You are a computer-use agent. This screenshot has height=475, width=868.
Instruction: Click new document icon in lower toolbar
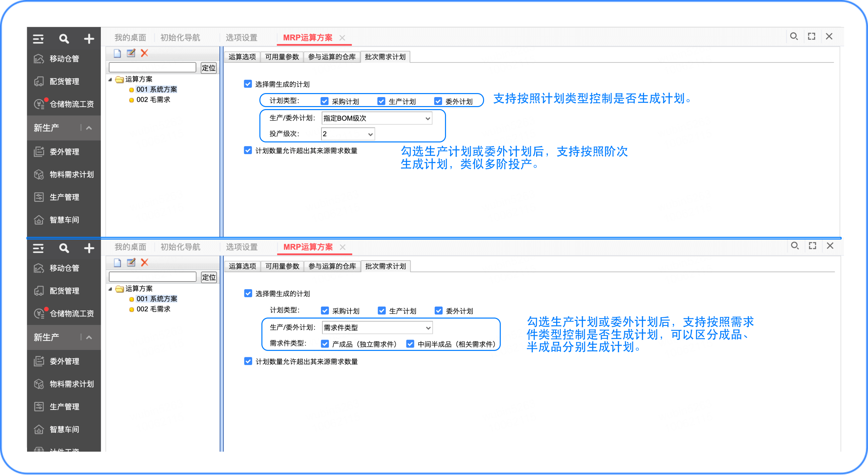pyautogui.click(x=117, y=263)
